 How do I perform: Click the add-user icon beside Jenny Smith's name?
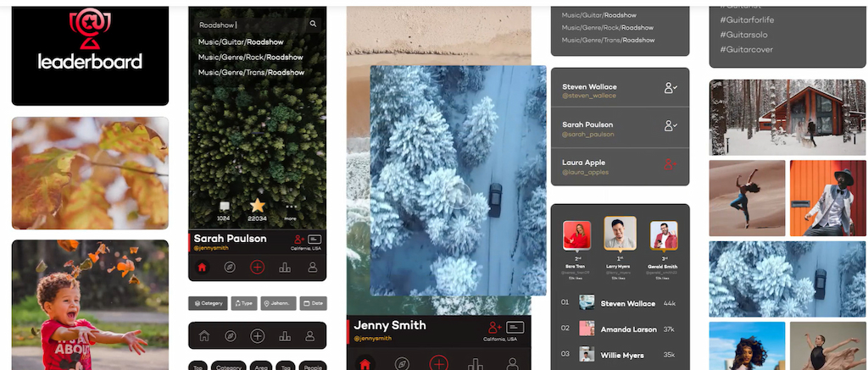tap(496, 328)
